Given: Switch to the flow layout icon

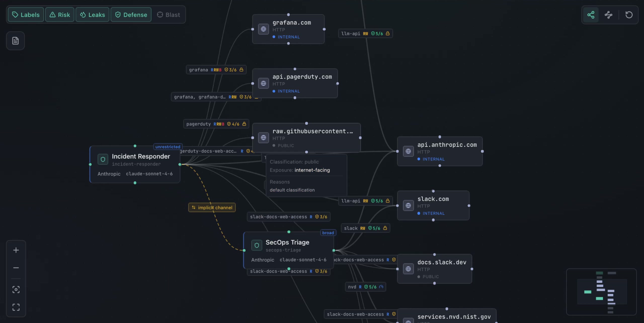Looking at the screenshot, I should click(x=608, y=15).
